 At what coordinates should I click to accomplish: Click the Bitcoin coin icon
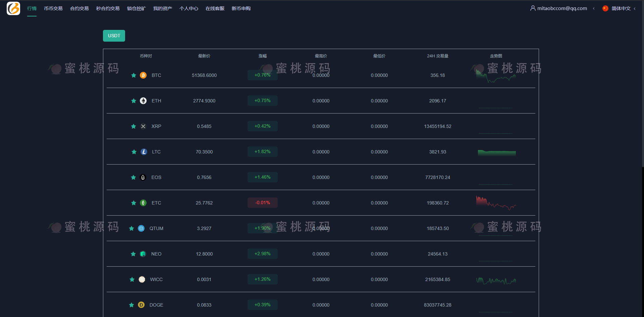pos(143,75)
